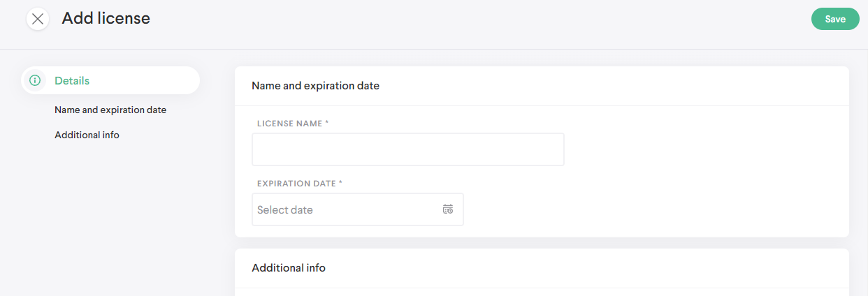Click the Select date placeholder text

285,209
